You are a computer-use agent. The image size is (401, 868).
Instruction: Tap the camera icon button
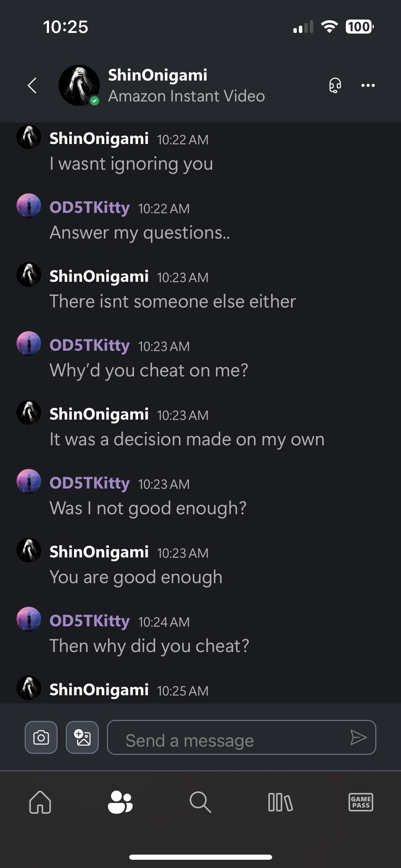pyautogui.click(x=41, y=737)
